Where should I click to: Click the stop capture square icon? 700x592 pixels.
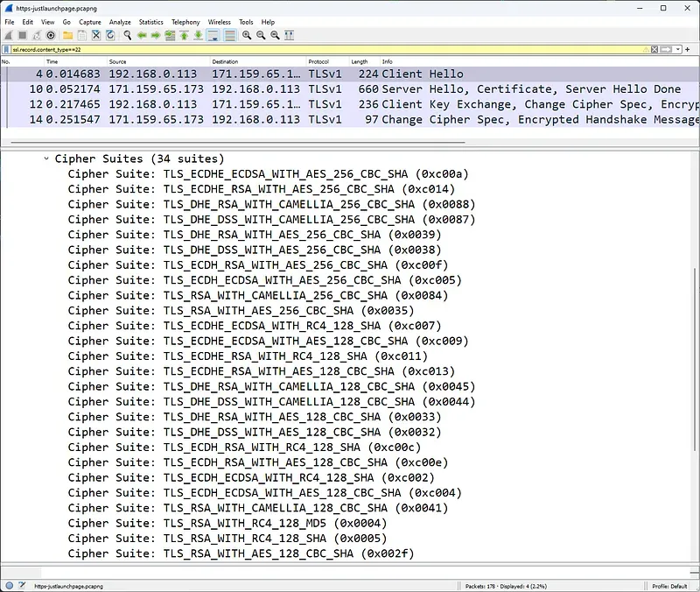(x=23, y=35)
